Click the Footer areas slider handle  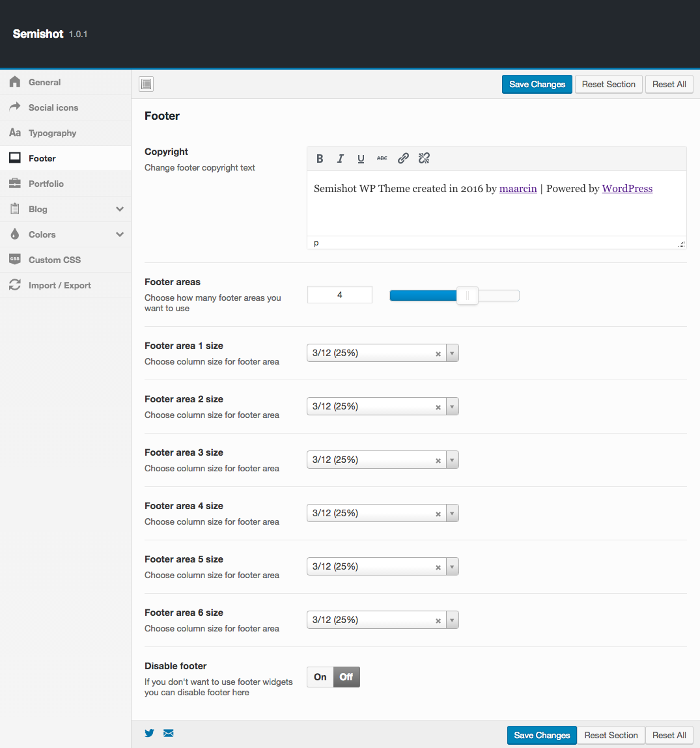pos(467,296)
